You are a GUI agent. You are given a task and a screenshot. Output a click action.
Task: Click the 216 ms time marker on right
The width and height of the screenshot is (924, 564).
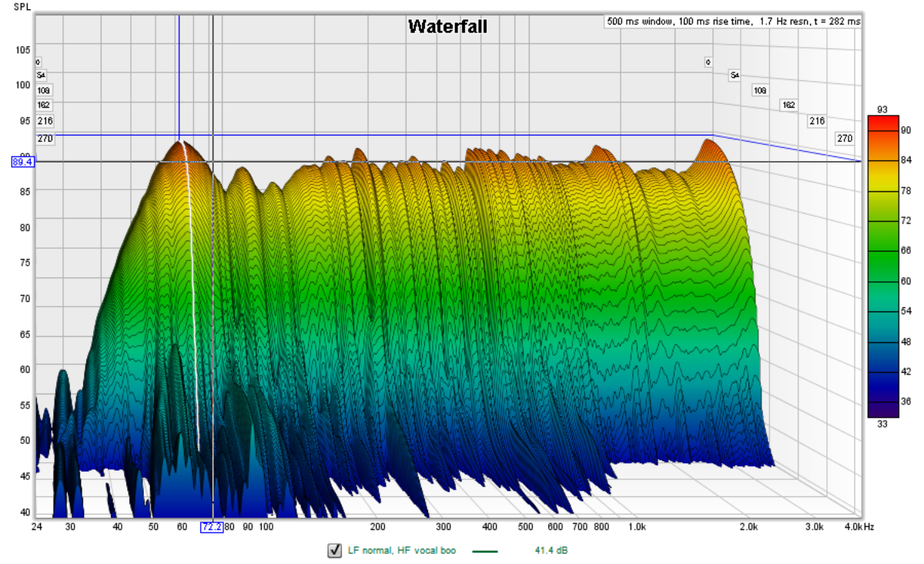pyautogui.click(x=816, y=121)
